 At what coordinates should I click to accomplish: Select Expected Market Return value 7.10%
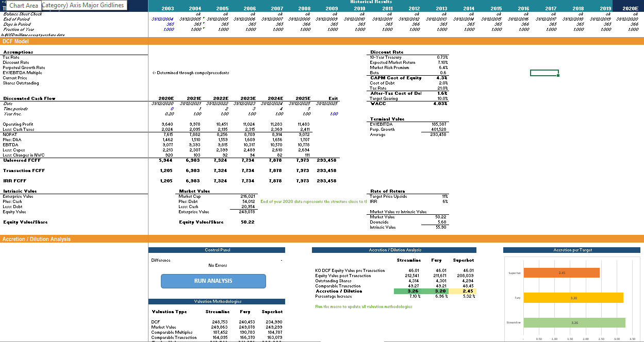click(442, 62)
